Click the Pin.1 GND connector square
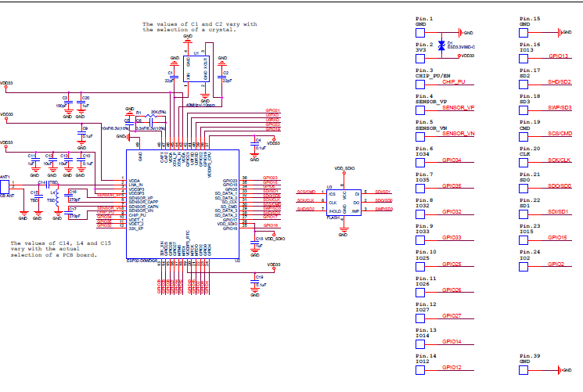Screen dimensions: 583x392 pyautogui.click(x=420, y=33)
